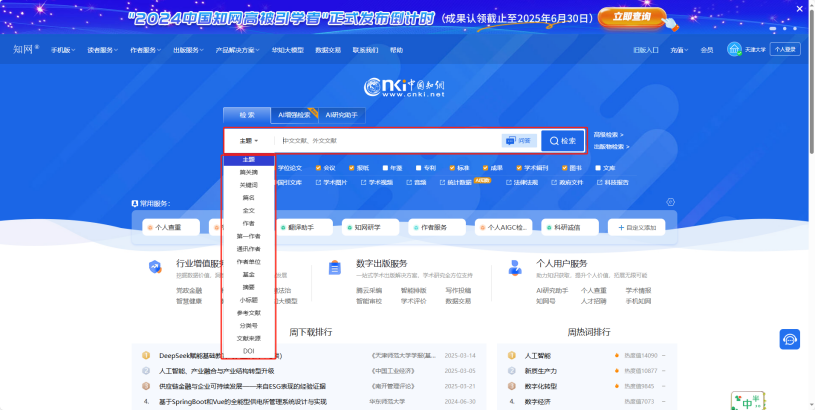
Task: Open 法律法规 external link
Action: click(x=522, y=182)
